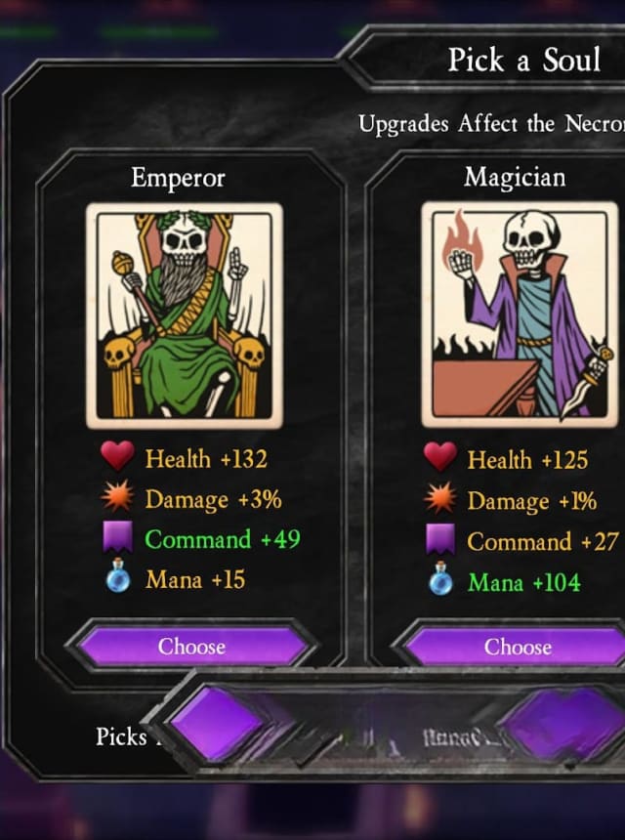The image size is (625, 840).
Task: Click the Emperor purple command banner icon
Action: click(x=118, y=537)
